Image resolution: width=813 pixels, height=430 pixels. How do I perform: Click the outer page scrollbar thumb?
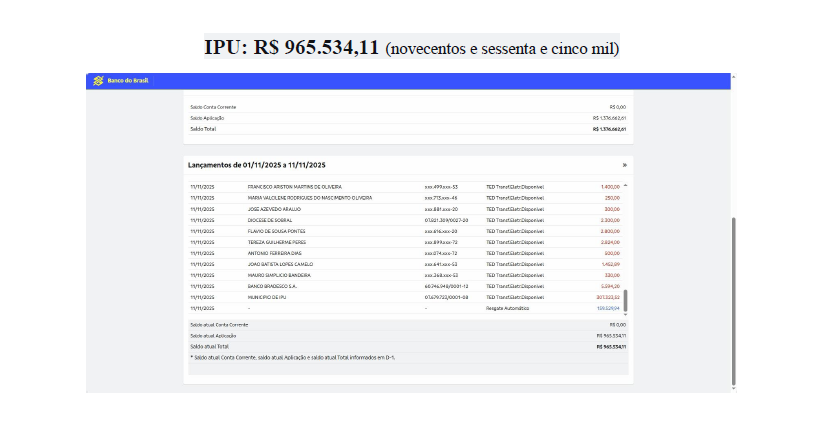point(733,300)
